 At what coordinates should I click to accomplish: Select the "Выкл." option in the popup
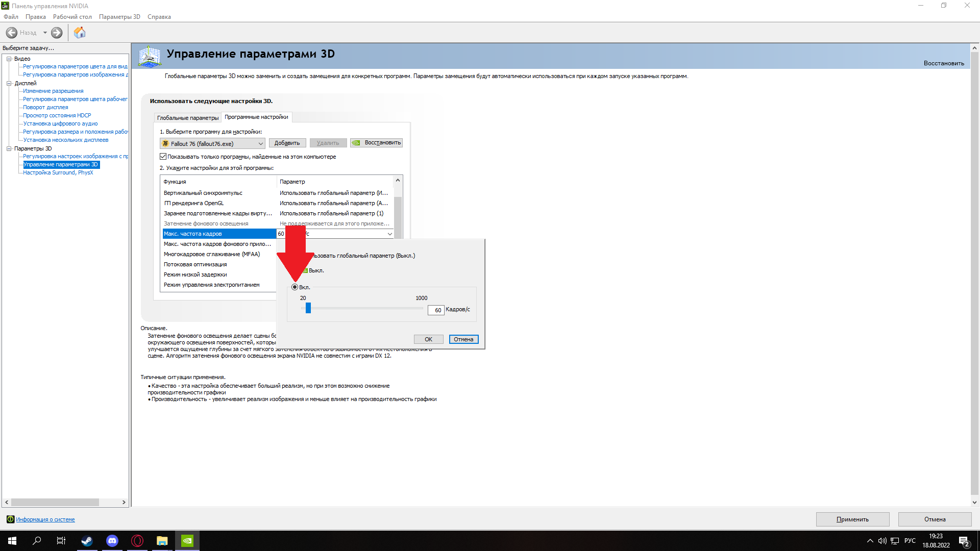coord(316,271)
